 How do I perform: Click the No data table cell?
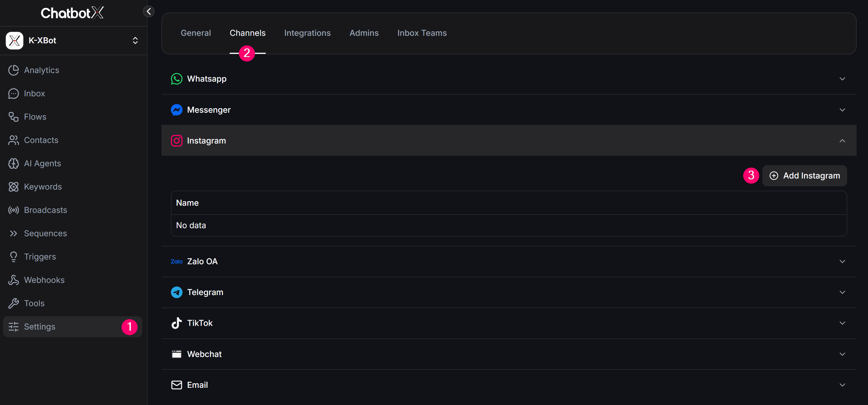tap(509, 225)
